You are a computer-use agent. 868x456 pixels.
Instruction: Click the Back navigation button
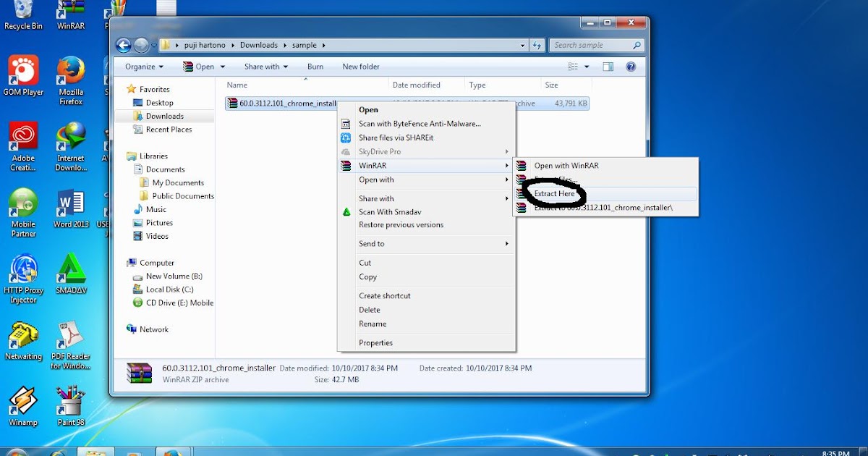point(123,45)
